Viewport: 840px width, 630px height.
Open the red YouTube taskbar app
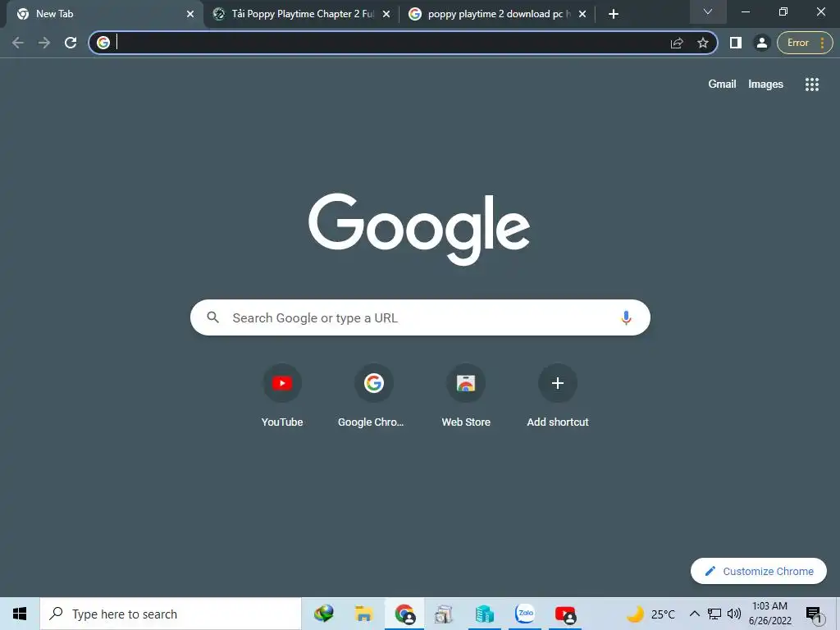coord(564,614)
